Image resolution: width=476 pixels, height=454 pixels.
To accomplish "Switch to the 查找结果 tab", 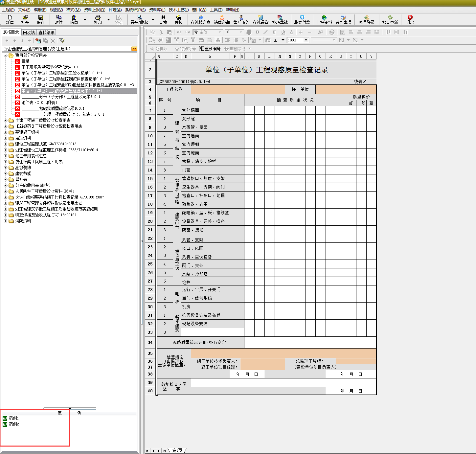I will (46, 33).
